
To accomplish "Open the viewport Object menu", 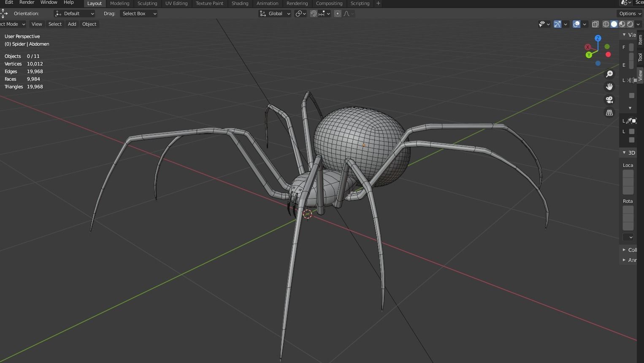I will pos(89,24).
